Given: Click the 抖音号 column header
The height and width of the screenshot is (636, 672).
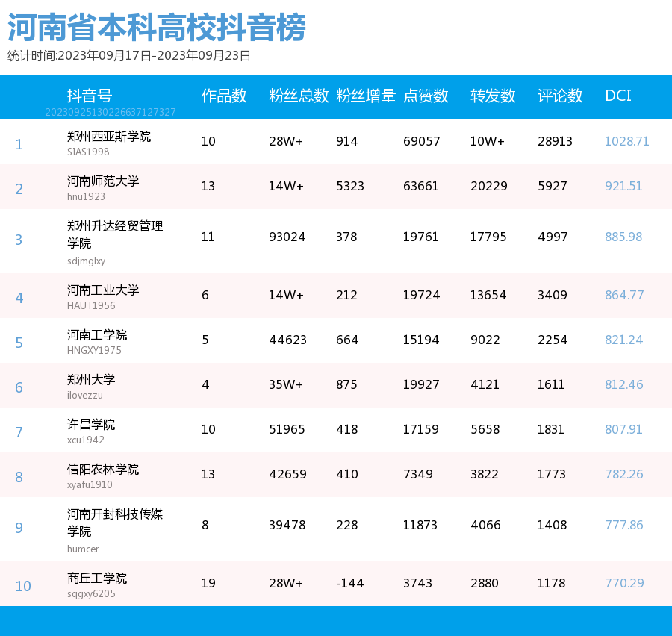Looking at the screenshot, I should 90,96.
